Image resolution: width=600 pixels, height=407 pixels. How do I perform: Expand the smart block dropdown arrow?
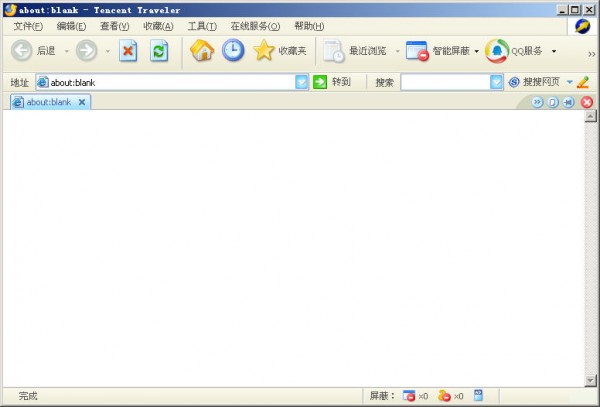(476, 51)
